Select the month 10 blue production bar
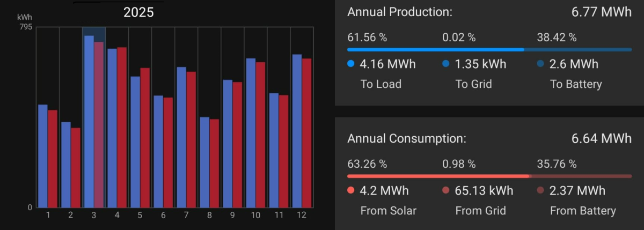 [x=250, y=133]
